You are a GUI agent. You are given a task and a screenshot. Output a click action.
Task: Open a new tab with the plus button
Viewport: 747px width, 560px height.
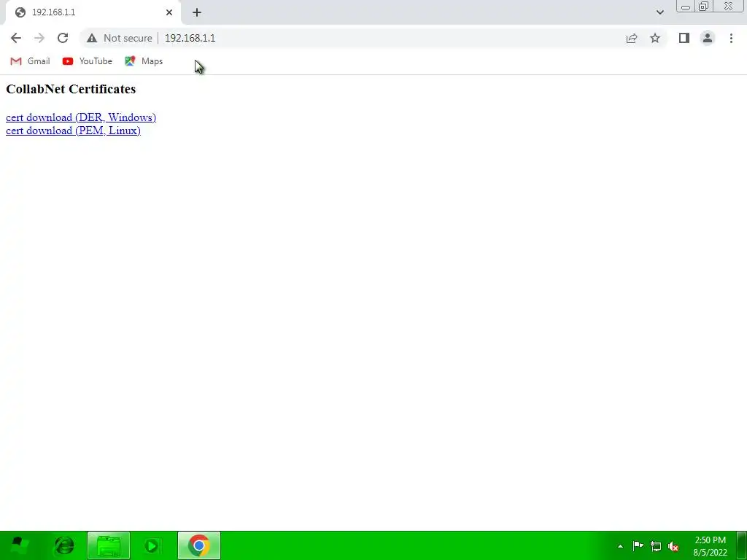click(x=197, y=12)
